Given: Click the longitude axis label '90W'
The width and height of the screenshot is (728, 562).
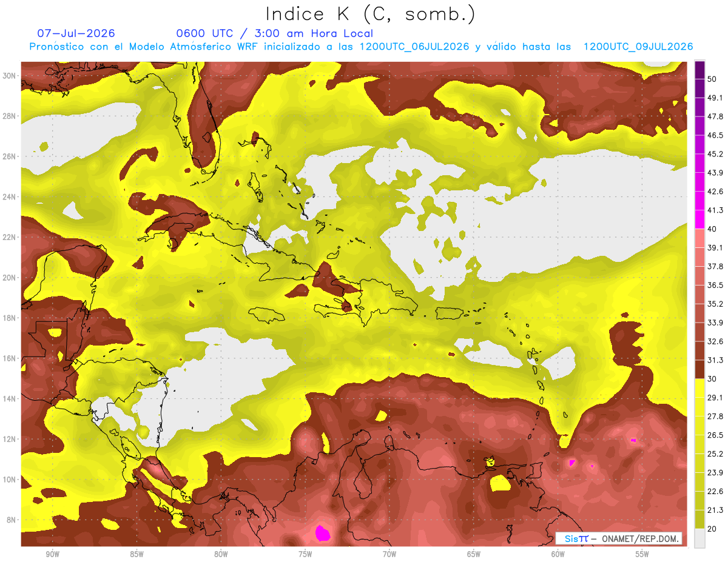Looking at the screenshot, I should (52, 554).
